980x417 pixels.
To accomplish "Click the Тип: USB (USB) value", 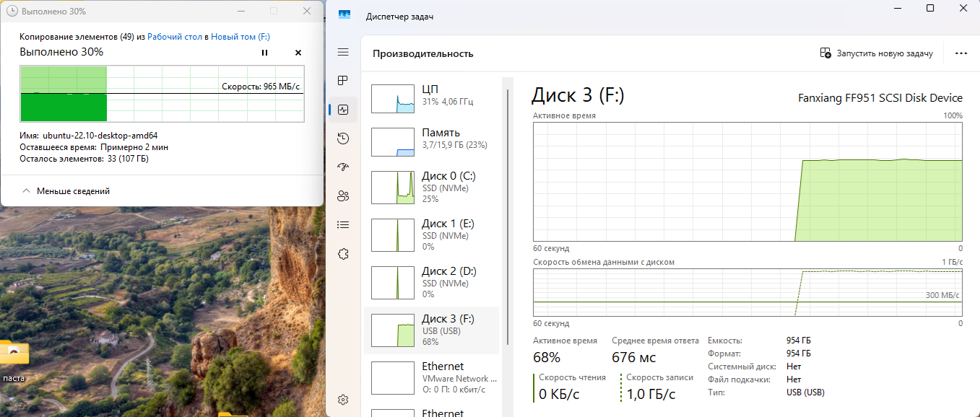I will pyautogui.click(x=805, y=392).
